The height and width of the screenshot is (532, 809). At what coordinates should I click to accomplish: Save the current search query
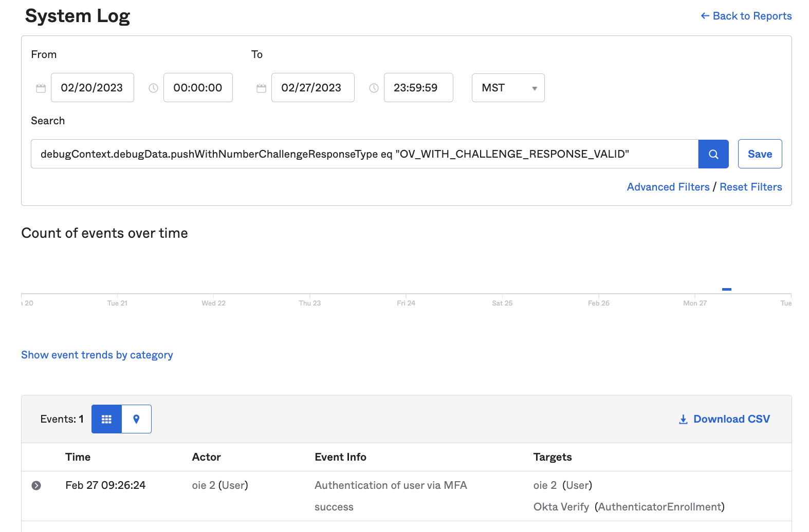760,154
